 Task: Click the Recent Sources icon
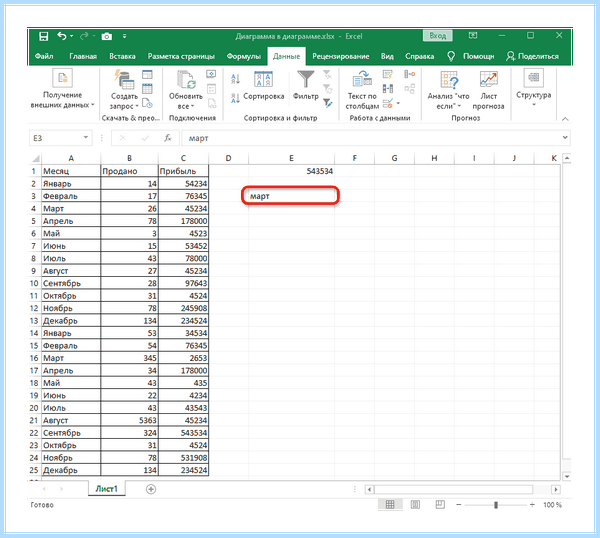[147, 103]
